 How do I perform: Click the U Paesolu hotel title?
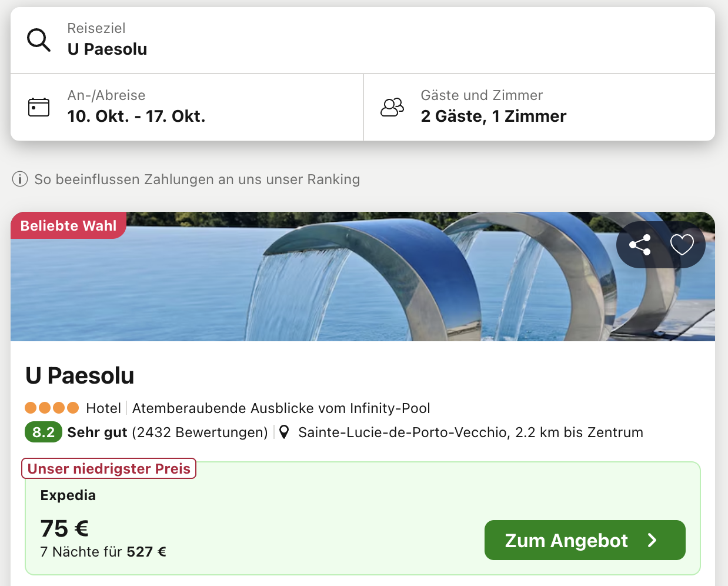(80, 376)
